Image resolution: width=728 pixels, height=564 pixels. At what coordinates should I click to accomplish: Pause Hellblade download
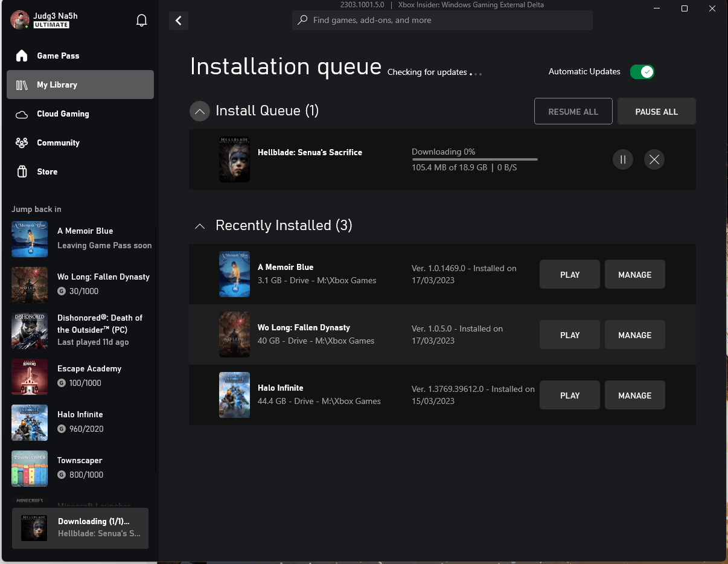click(622, 159)
